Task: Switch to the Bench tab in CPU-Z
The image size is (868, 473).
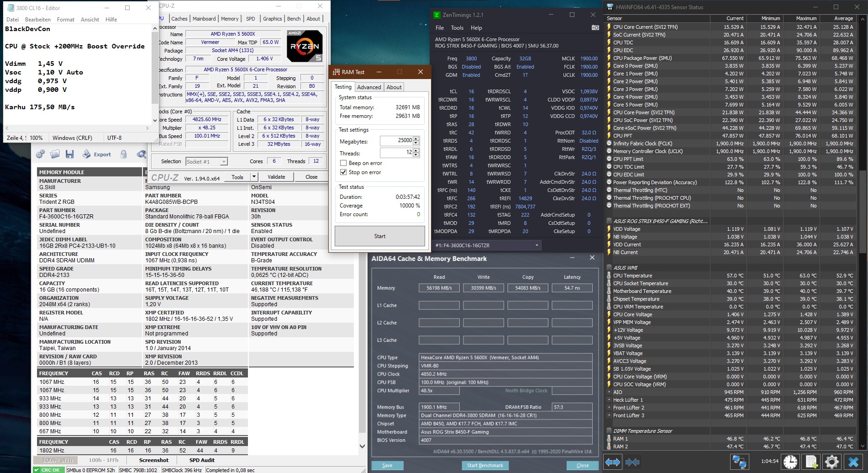Action: 294,19
